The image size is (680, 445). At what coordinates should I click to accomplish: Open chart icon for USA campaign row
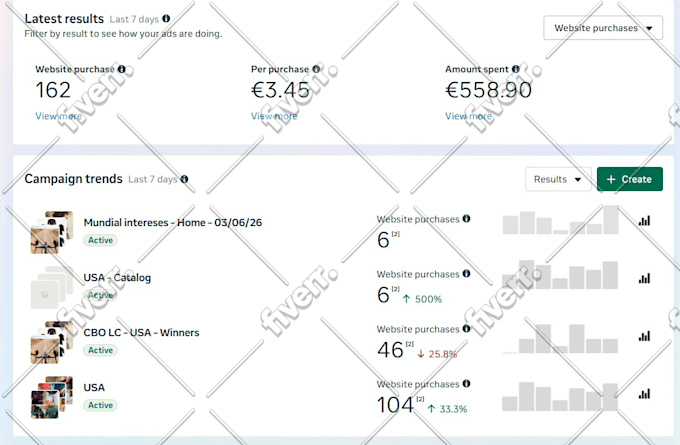644,394
